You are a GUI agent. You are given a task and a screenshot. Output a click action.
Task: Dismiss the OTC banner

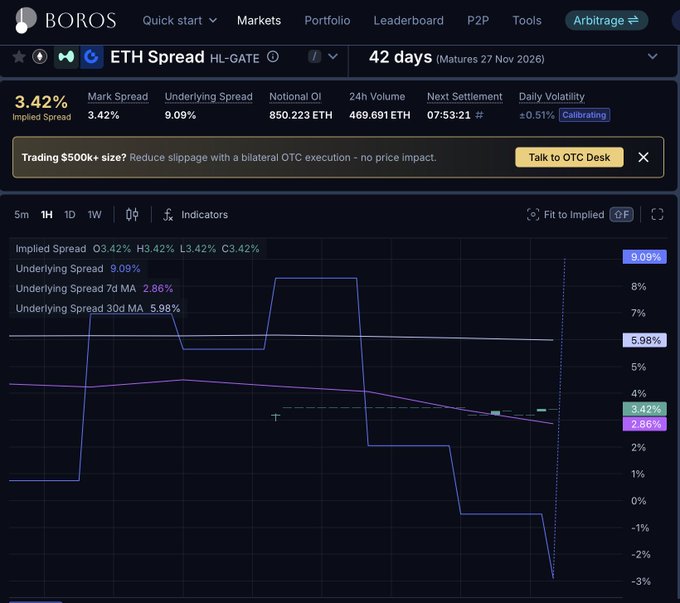coord(643,157)
